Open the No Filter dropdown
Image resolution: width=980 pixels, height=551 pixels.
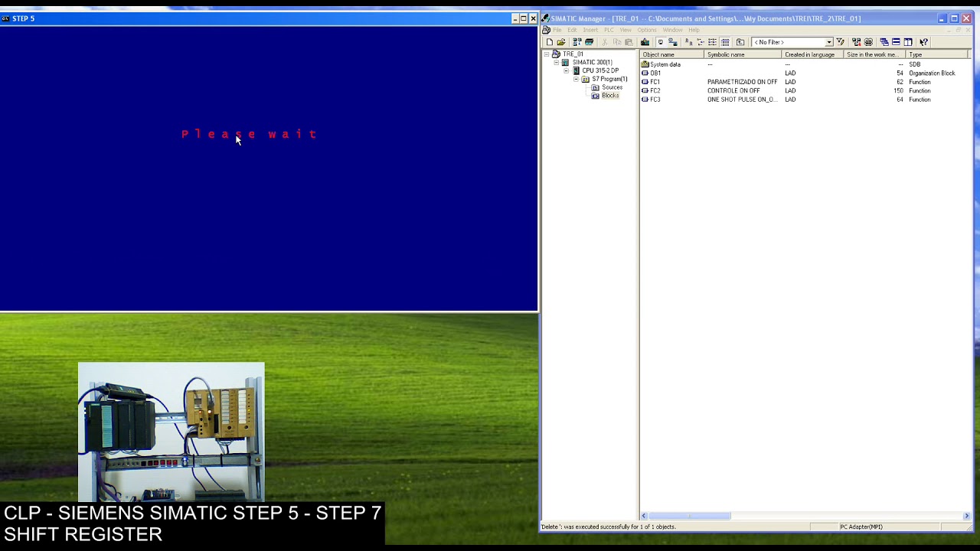(x=828, y=42)
